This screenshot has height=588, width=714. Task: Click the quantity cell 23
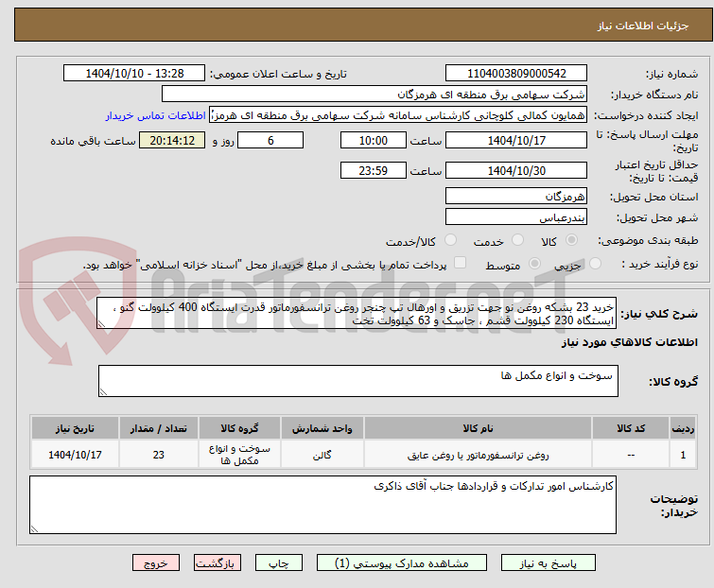coord(159,455)
